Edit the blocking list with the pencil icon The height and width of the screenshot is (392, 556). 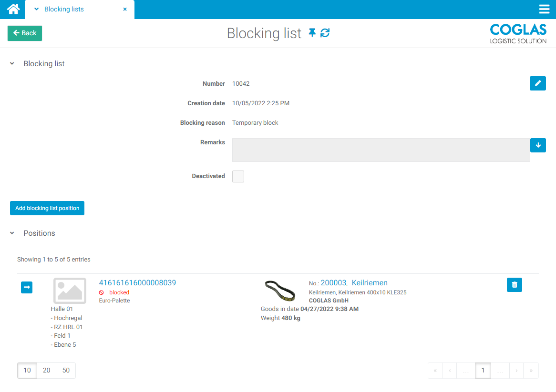pos(537,83)
